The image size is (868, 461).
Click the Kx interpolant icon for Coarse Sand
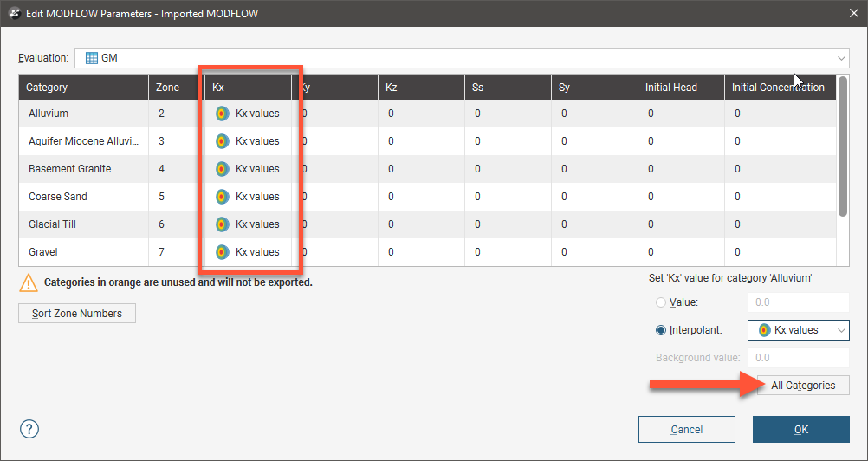222,197
